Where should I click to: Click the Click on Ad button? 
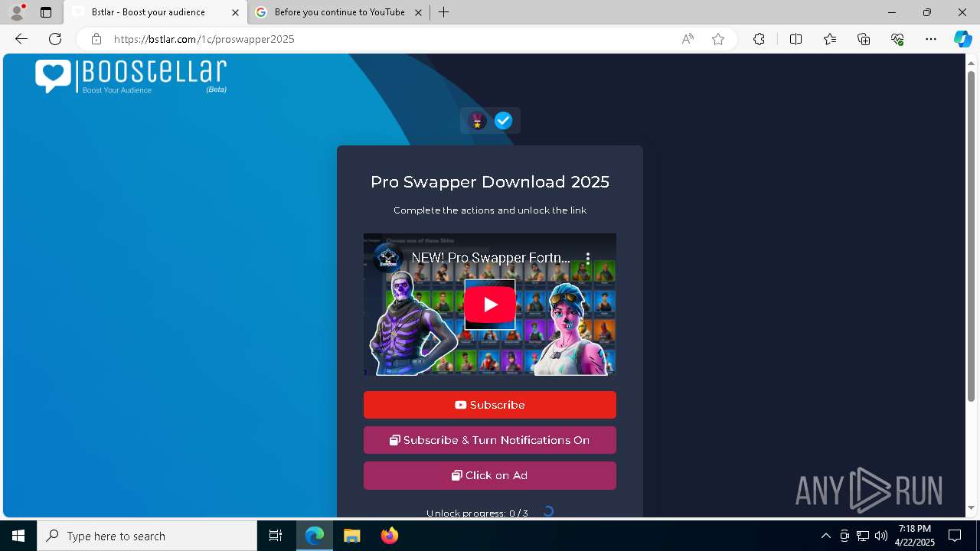(490, 475)
